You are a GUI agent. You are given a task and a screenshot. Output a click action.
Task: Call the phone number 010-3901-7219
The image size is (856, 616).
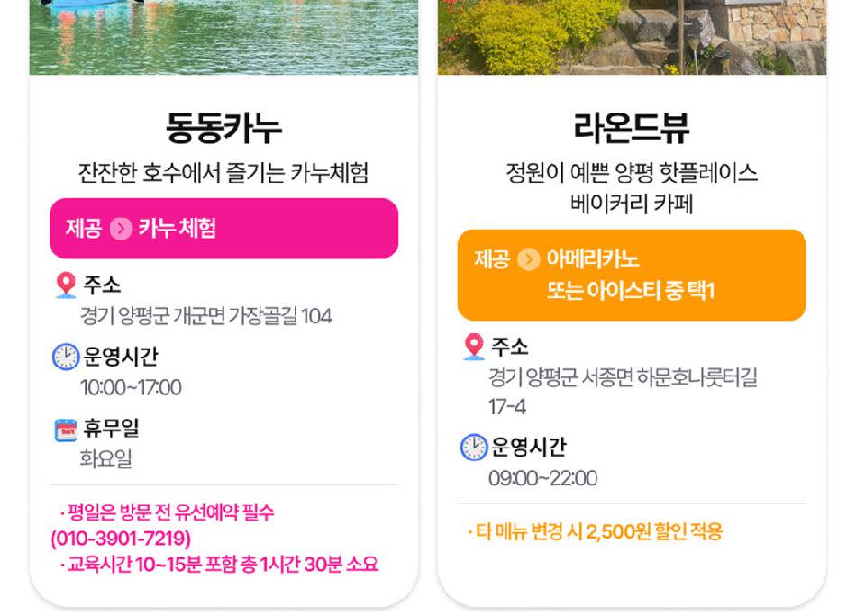click(121, 539)
